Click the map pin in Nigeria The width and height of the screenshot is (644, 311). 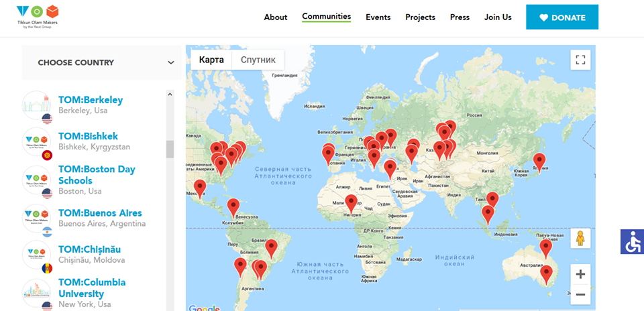tap(351, 204)
